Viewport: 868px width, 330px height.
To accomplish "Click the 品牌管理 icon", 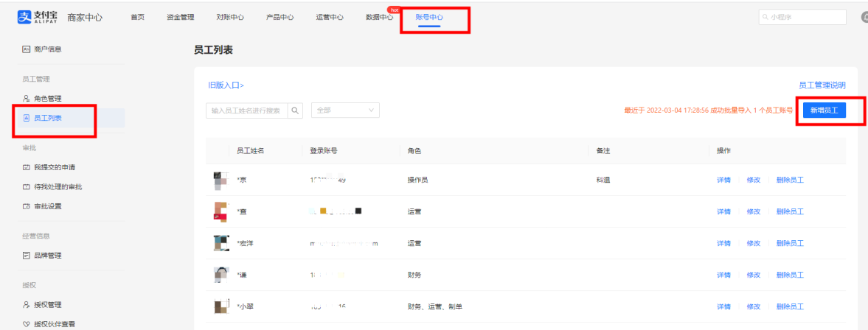I will [x=26, y=256].
